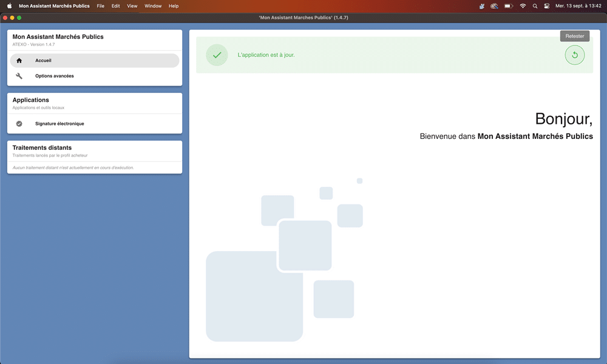Click the badge icon next to Signature électronique

click(x=19, y=124)
